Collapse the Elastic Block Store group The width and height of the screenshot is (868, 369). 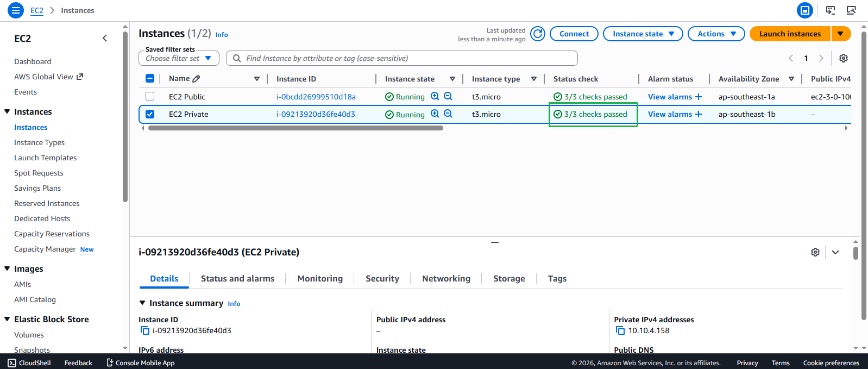tap(7, 319)
